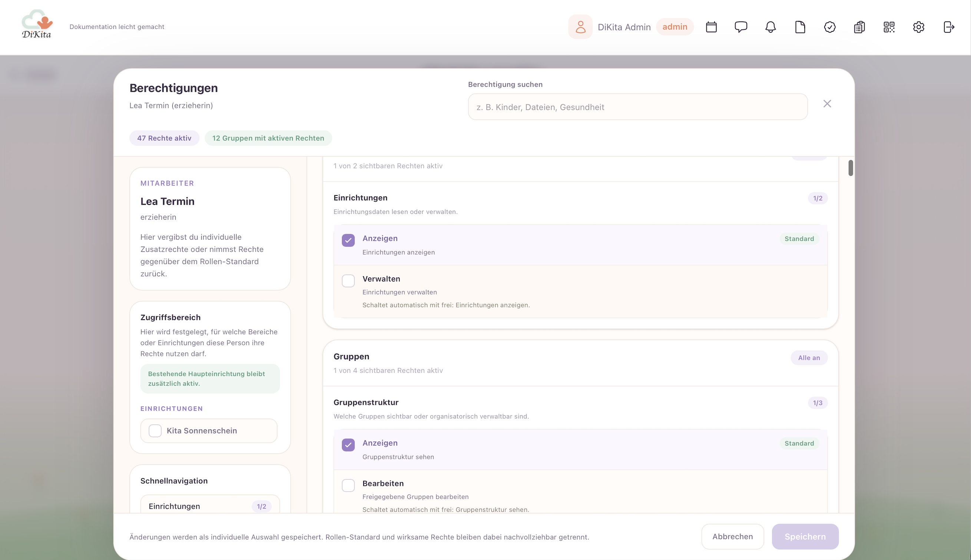Open the notifications bell

tap(770, 27)
